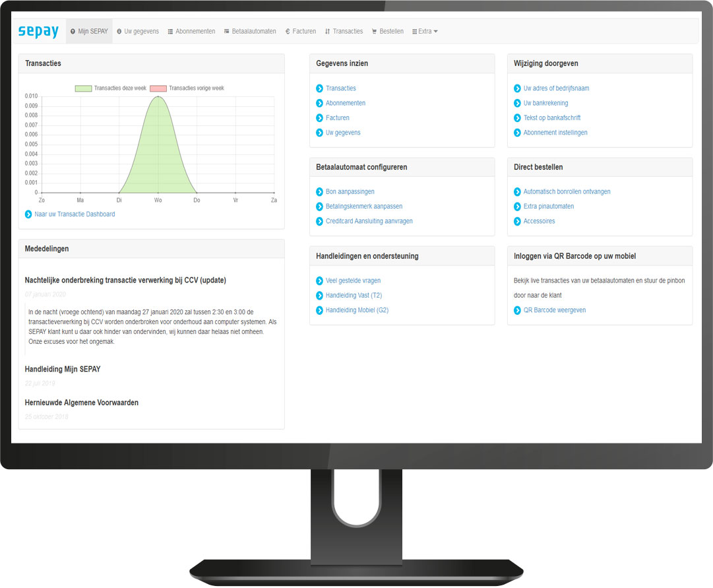Open 'Tekst op bankafschrift' link
This screenshot has width=713, height=588.
coord(552,118)
